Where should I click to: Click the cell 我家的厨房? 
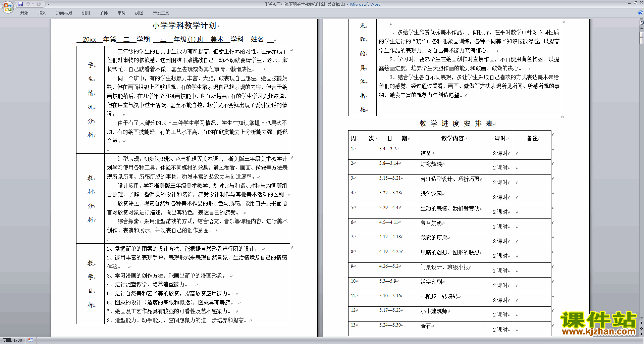pos(453,240)
